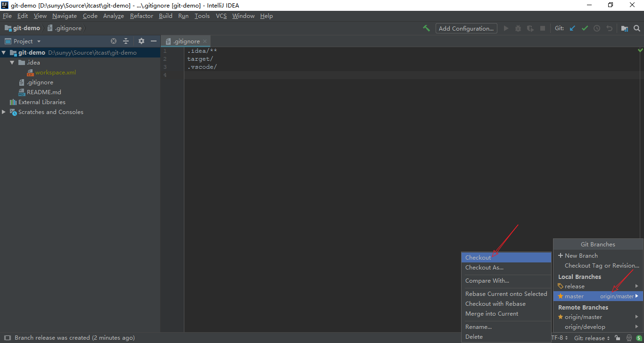
Task: Hide the Project tool window
Action: (x=153, y=41)
